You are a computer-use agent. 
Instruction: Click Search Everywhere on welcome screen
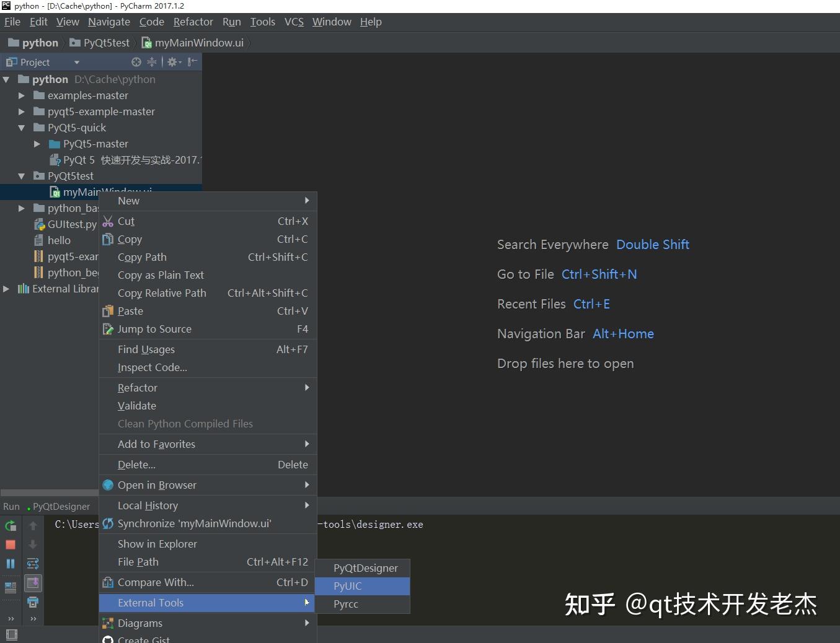click(552, 244)
